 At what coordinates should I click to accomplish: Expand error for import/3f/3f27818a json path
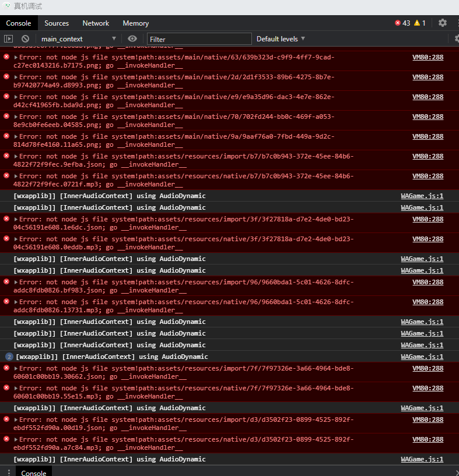[x=16, y=219]
